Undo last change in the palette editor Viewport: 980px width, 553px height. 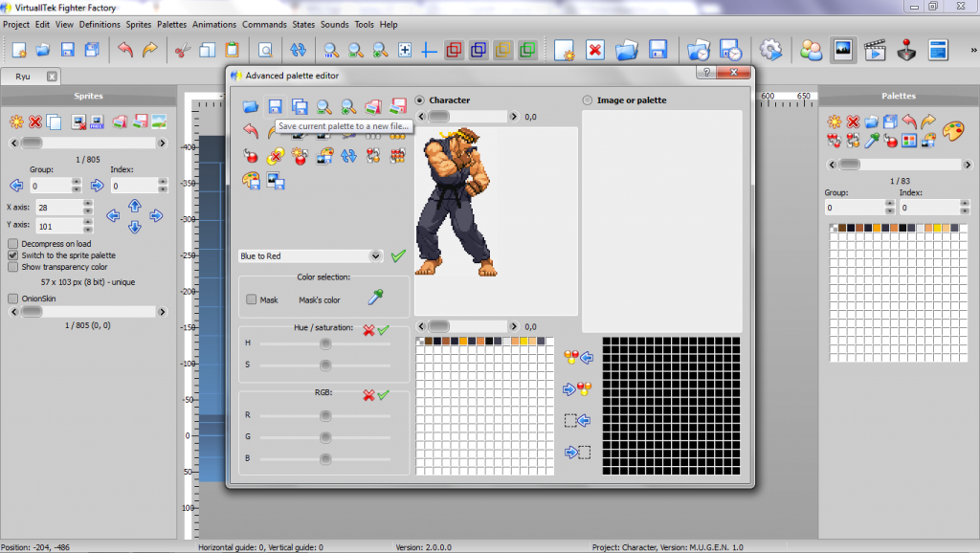(251, 130)
